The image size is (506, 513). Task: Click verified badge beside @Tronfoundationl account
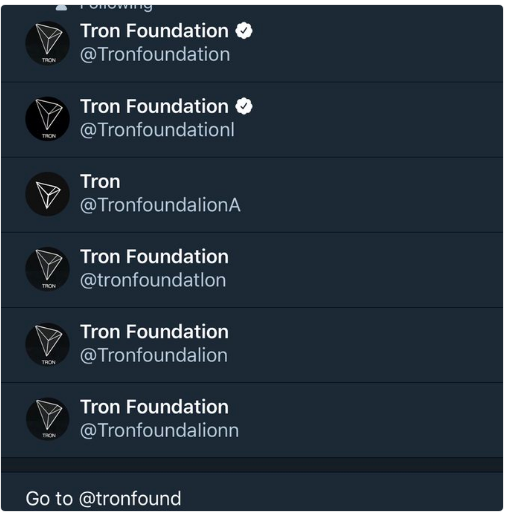[244, 106]
